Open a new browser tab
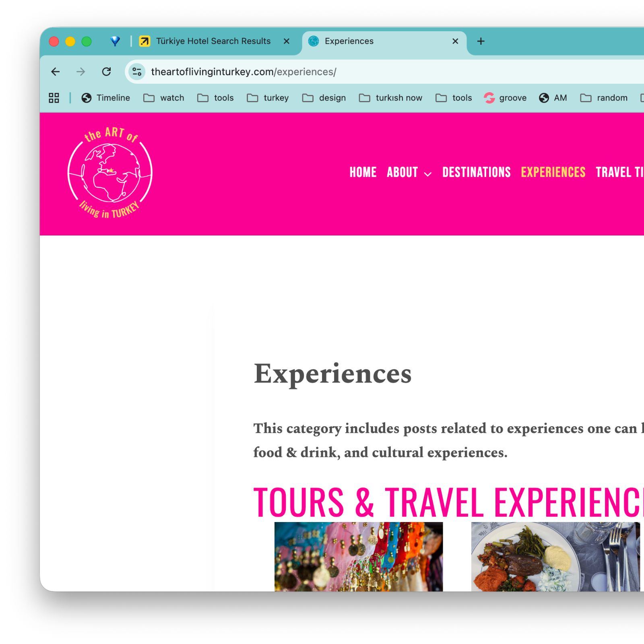This screenshot has width=644, height=644. pos(481,41)
